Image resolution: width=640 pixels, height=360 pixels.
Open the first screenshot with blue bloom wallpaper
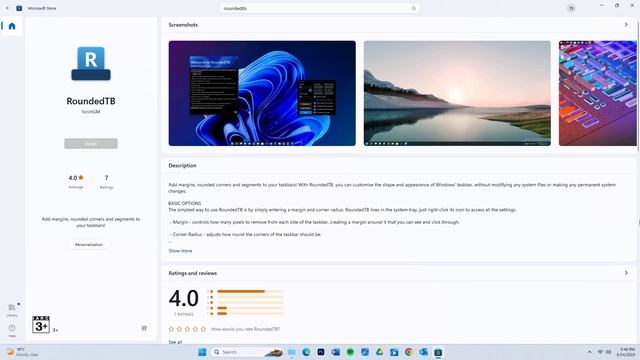[x=262, y=93]
